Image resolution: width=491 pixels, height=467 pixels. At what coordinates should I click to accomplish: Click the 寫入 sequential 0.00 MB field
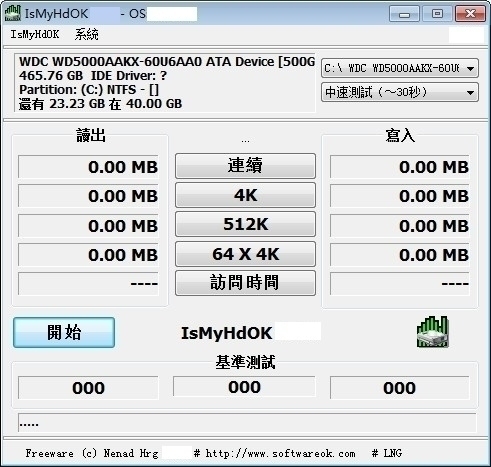[400, 167]
